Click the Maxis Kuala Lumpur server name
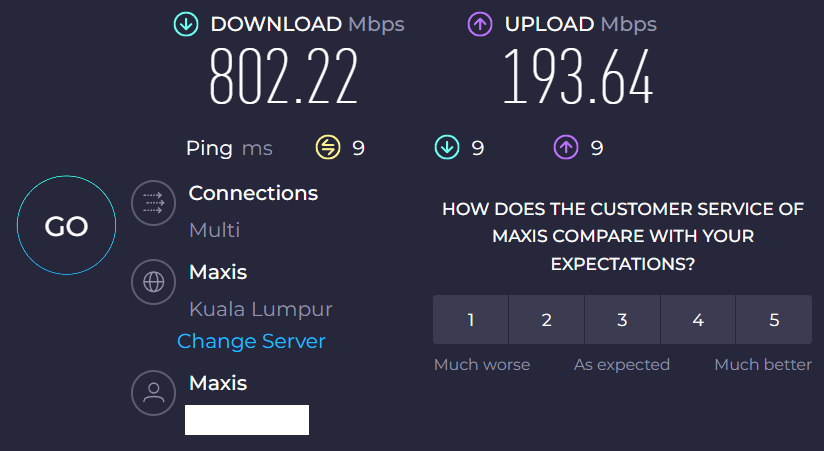Image resolution: width=824 pixels, height=451 pixels. [x=218, y=272]
